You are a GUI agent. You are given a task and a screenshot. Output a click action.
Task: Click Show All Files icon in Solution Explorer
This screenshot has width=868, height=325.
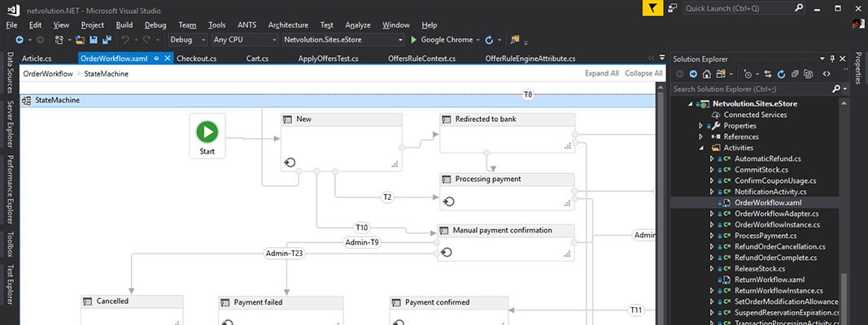[x=809, y=74]
